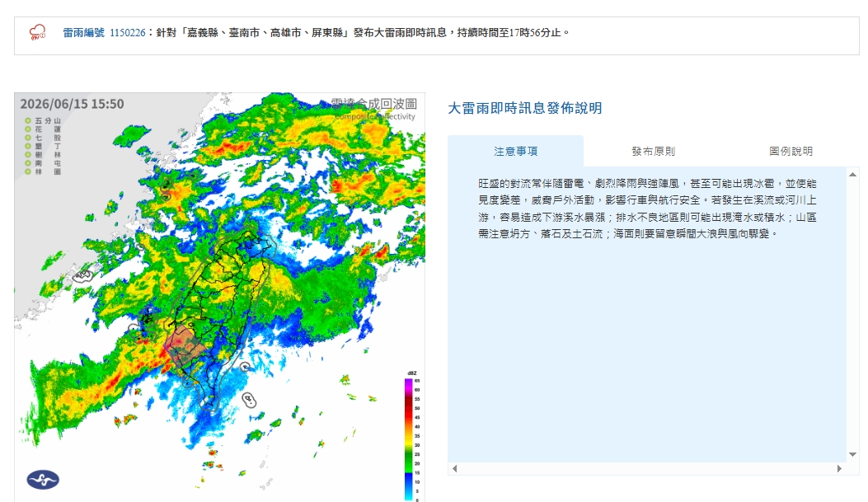The image size is (868, 502).
Task: Click the scroll down arrow of the notes panel
Action: [x=852, y=454]
